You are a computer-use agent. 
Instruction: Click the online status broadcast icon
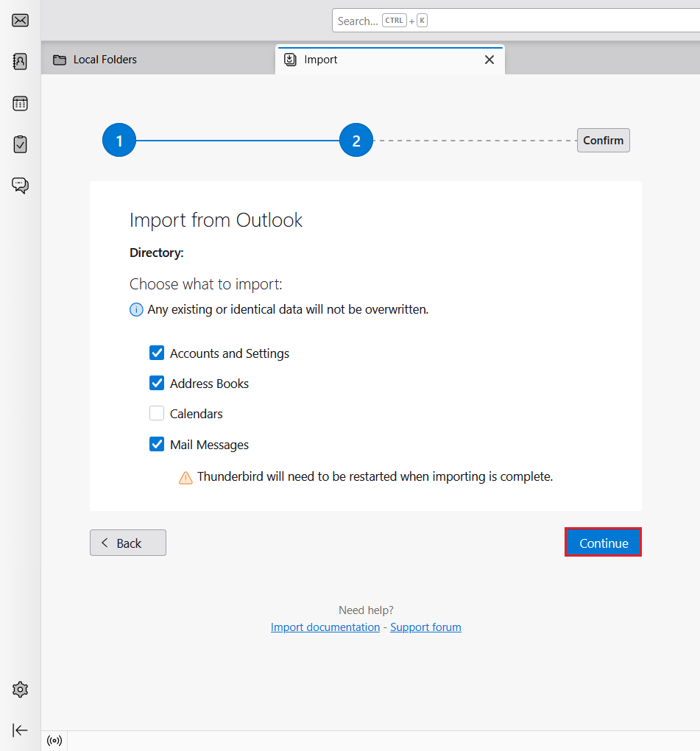click(x=54, y=741)
